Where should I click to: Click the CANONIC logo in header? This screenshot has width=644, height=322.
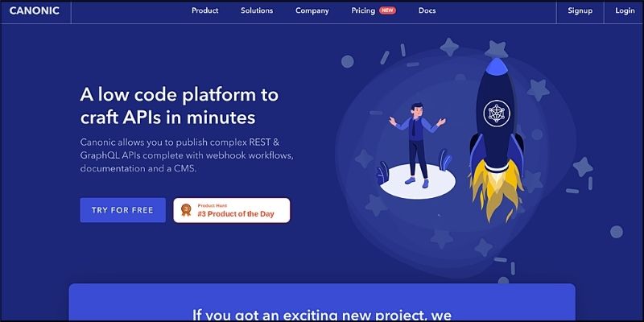[x=35, y=10]
